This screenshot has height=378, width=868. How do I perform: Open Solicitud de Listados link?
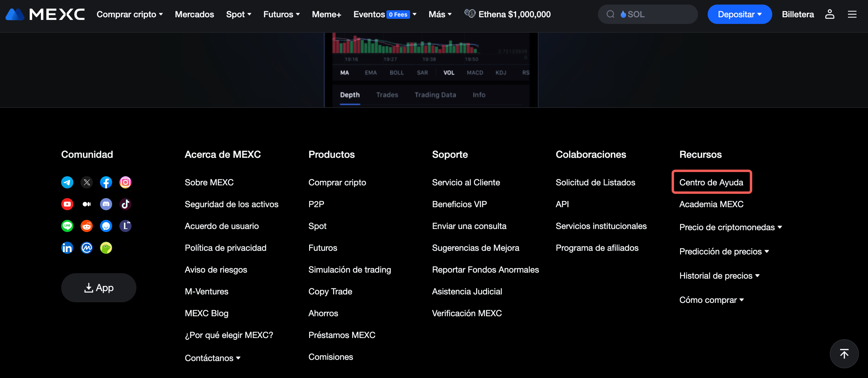click(595, 182)
